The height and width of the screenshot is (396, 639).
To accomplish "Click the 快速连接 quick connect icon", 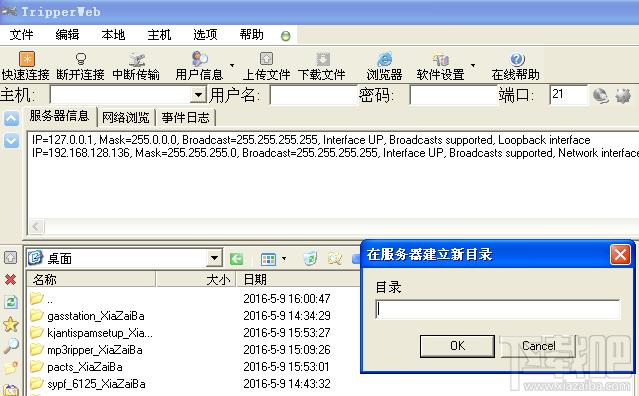I will (x=26, y=59).
